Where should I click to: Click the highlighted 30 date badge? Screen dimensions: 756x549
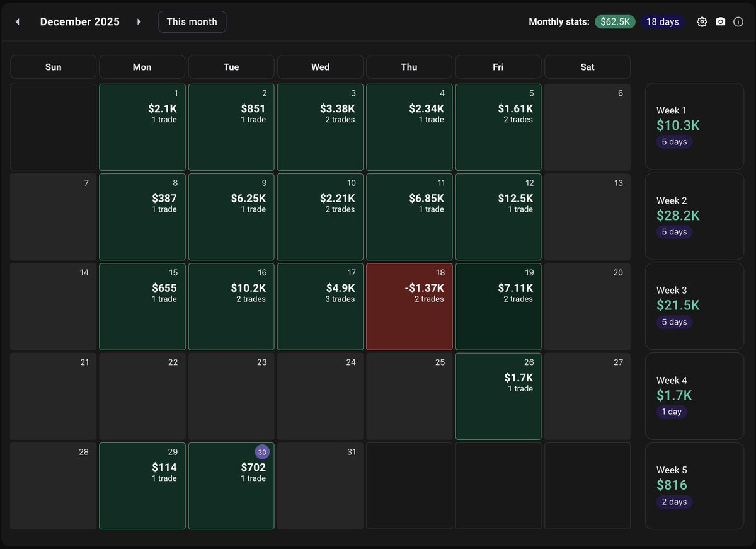pyautogui.click(x=263, y=452)
